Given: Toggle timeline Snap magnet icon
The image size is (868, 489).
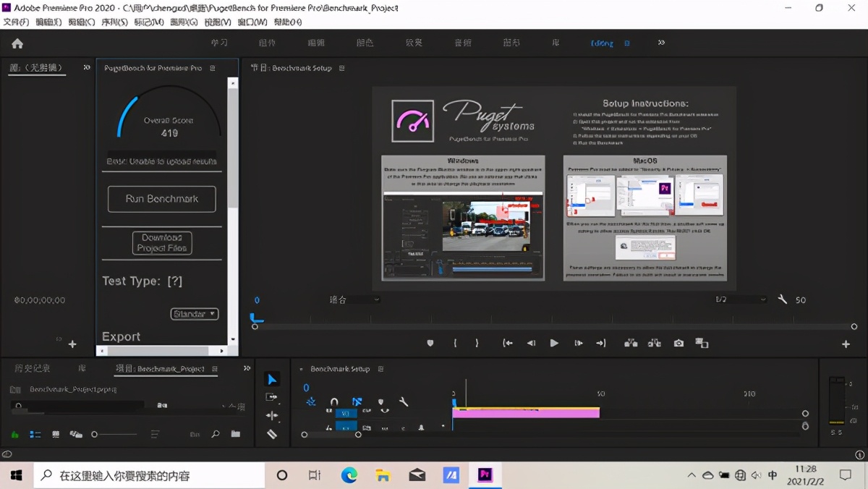Looking at the screenshot, I should click(x=334, y=401).
